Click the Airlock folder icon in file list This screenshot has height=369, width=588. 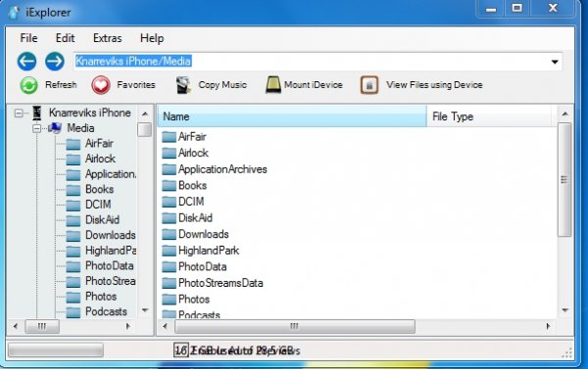coord(169,153)
